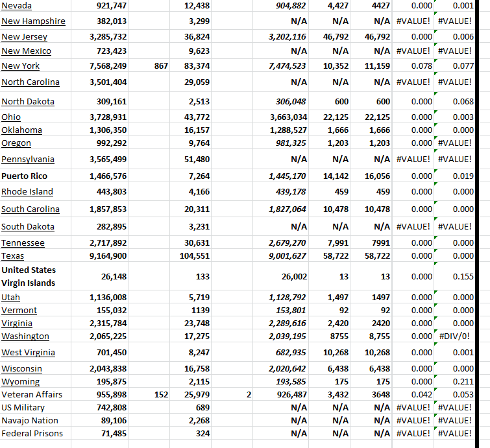
Task: Select the Navajo Nation cell
Action: pyautogui.click(x=30, y=420)
